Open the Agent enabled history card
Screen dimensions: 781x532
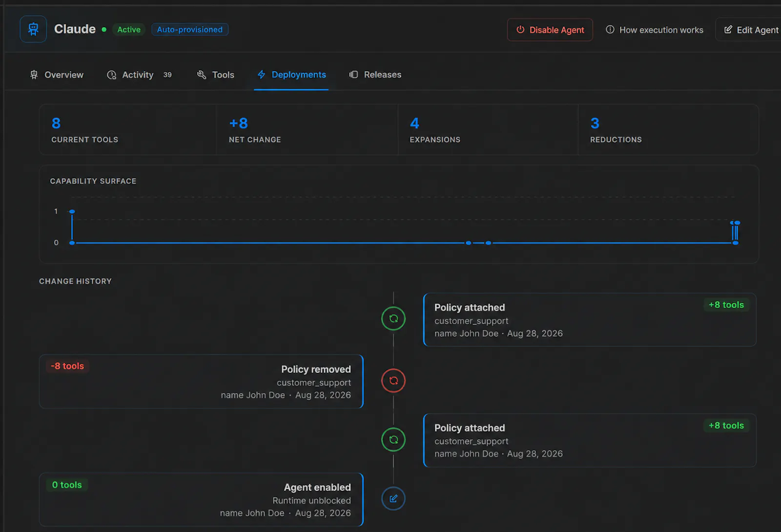[x=201, y=500]
